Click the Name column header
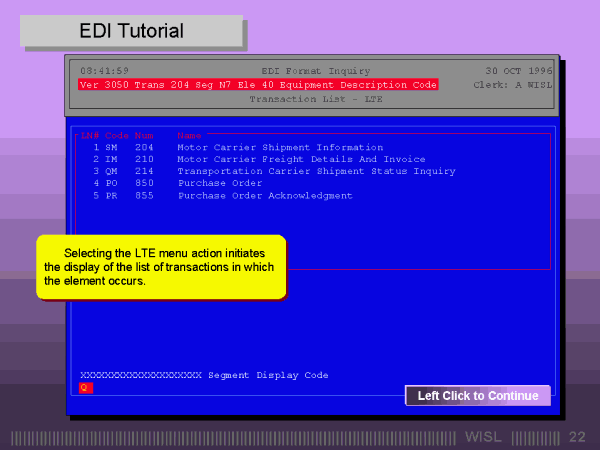600x450 pixels. [x=189, y=135]
